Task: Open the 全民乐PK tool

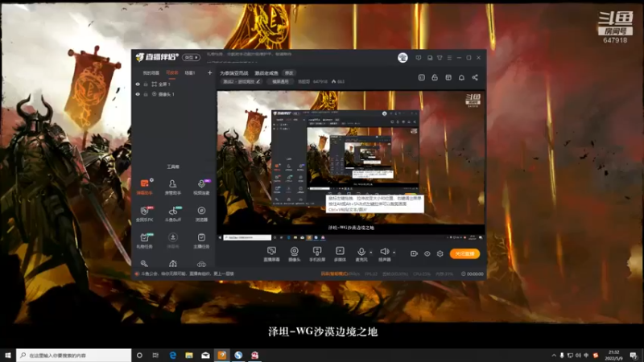Action: pyautogui.click(x=144, y=213)
